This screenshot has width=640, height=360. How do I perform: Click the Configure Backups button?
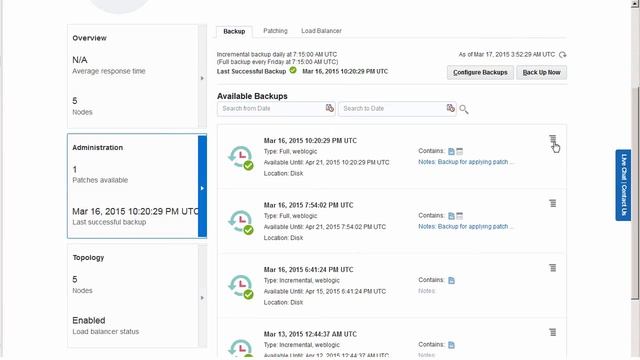[x=480, y=72]
